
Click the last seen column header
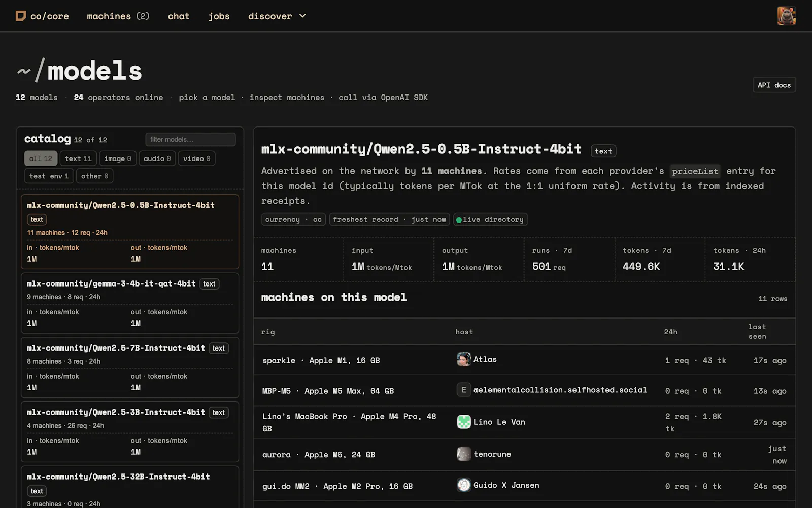click(x=757, y=331)
